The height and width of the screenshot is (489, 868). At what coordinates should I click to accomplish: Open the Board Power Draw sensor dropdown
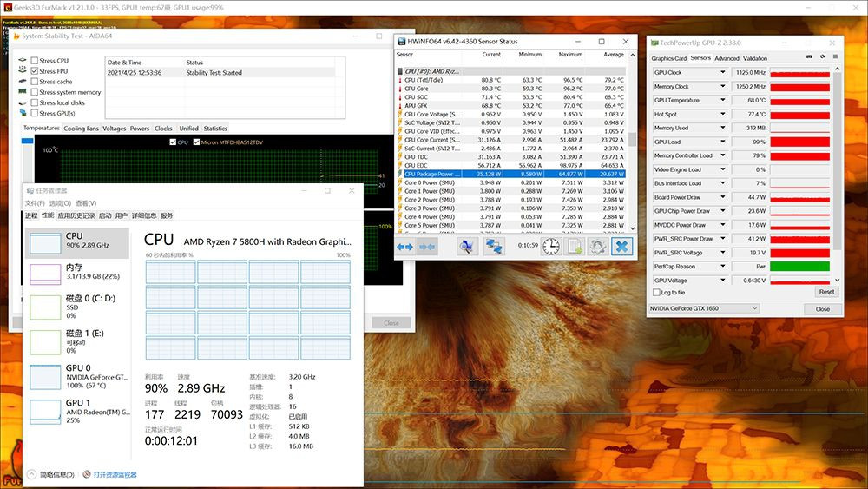(722, 197)
